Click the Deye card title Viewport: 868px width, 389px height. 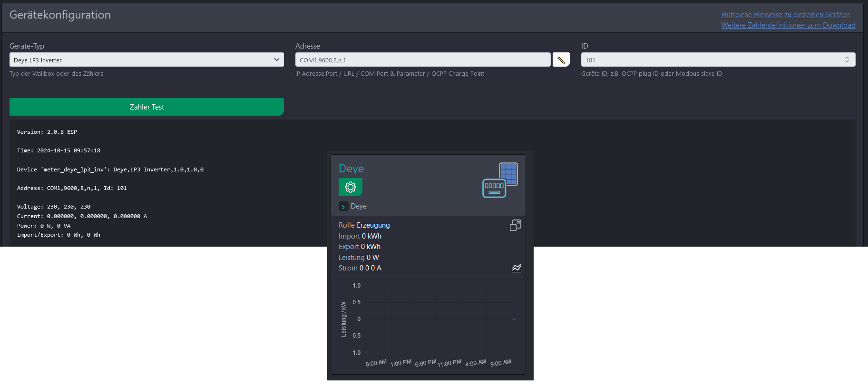tap(351, 169)
